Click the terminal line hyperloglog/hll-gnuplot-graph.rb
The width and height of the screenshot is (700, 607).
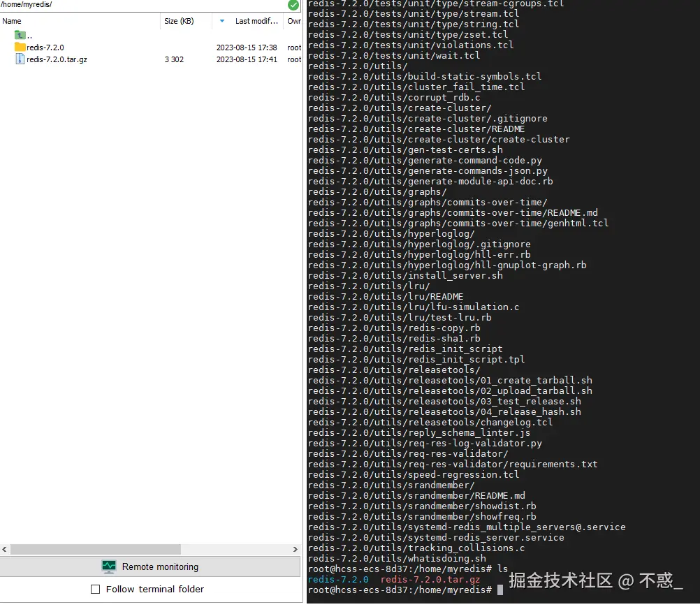pos(447,265)
